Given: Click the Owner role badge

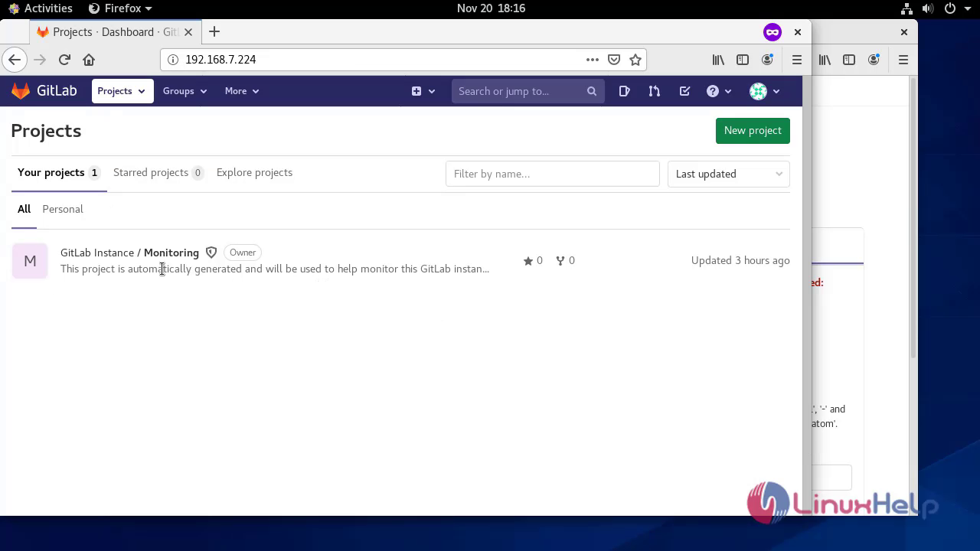Looking at the screenshot, I should click(243, 253).
